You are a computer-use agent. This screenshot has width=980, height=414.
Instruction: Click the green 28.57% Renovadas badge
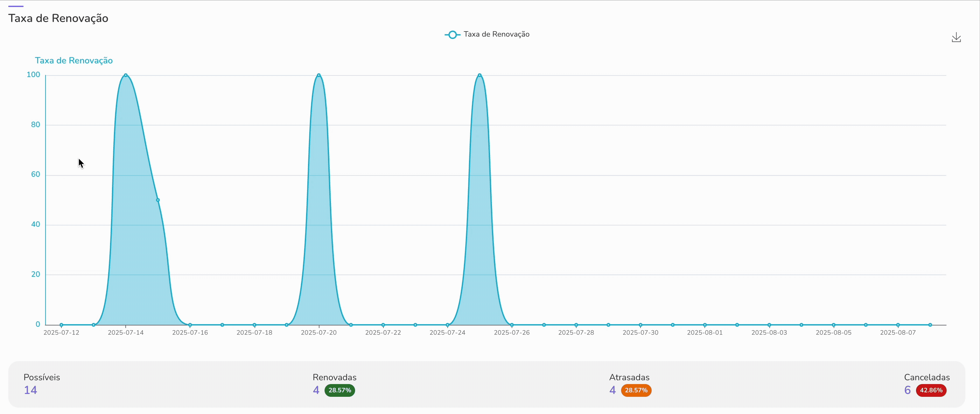(339, 390)
